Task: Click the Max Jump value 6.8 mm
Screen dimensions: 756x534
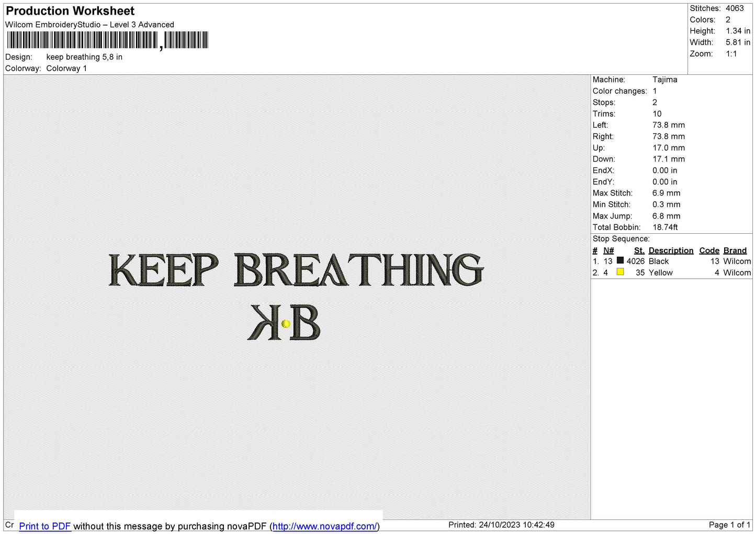Action: (667, 216)
